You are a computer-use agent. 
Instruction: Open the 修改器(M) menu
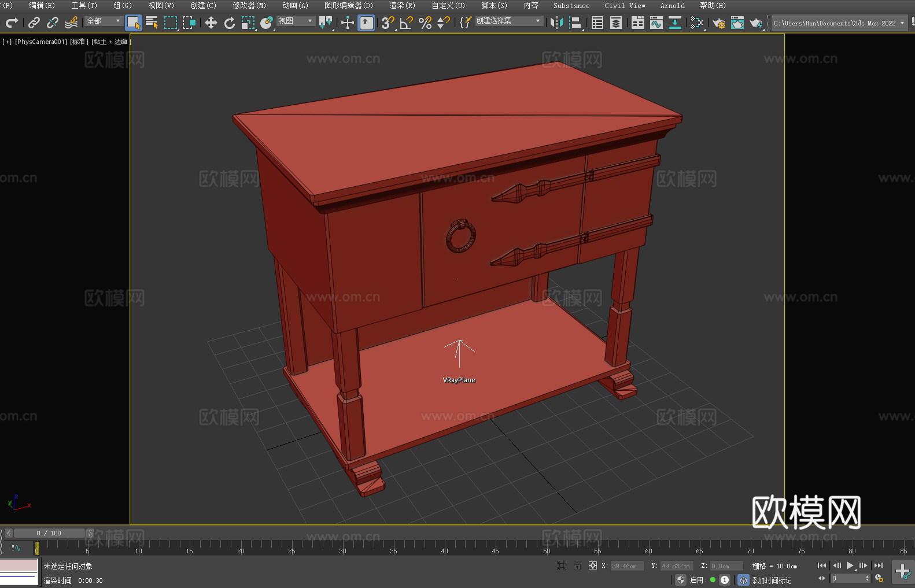(x=249, y=5)
